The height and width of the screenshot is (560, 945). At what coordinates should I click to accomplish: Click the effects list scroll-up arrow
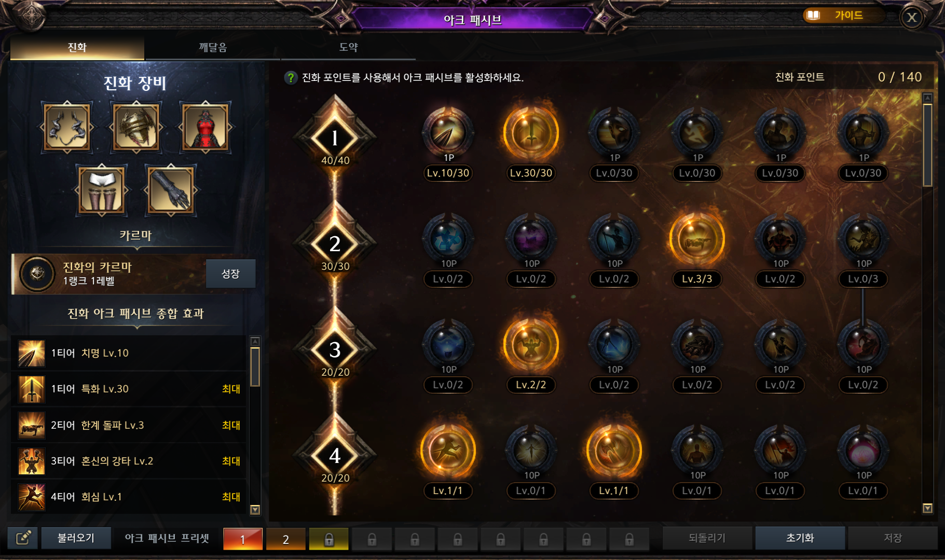point(255,342)
